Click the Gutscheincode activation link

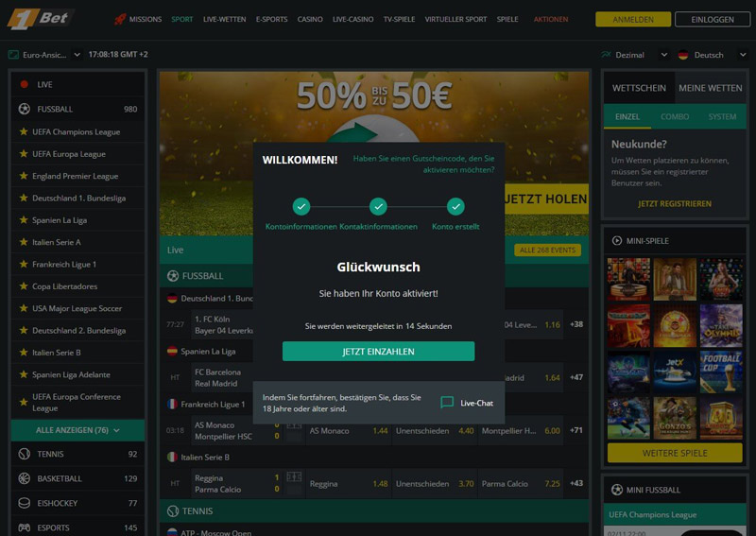click(x=423, y=164)
